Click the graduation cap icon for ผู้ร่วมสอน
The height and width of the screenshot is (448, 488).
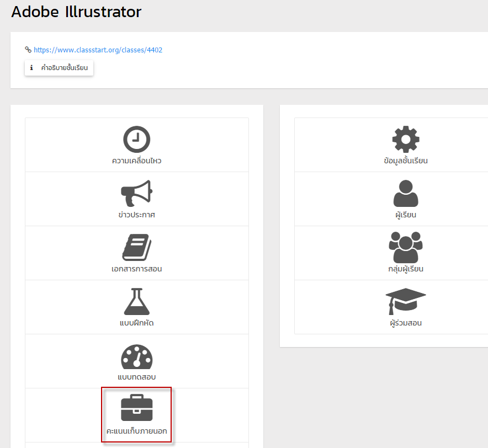pos(406,301)
